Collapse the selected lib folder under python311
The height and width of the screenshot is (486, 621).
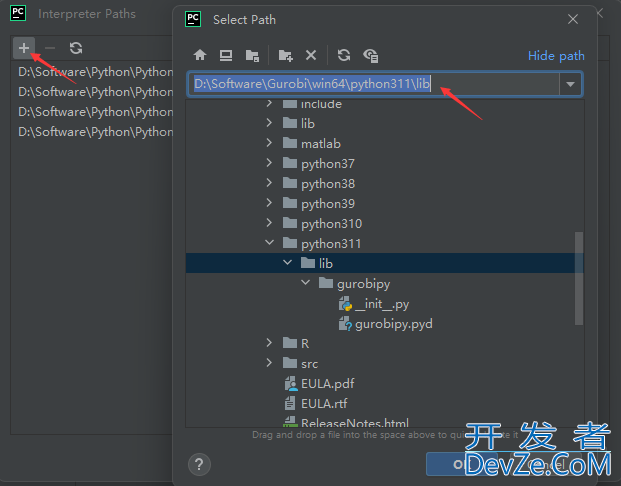288,263
